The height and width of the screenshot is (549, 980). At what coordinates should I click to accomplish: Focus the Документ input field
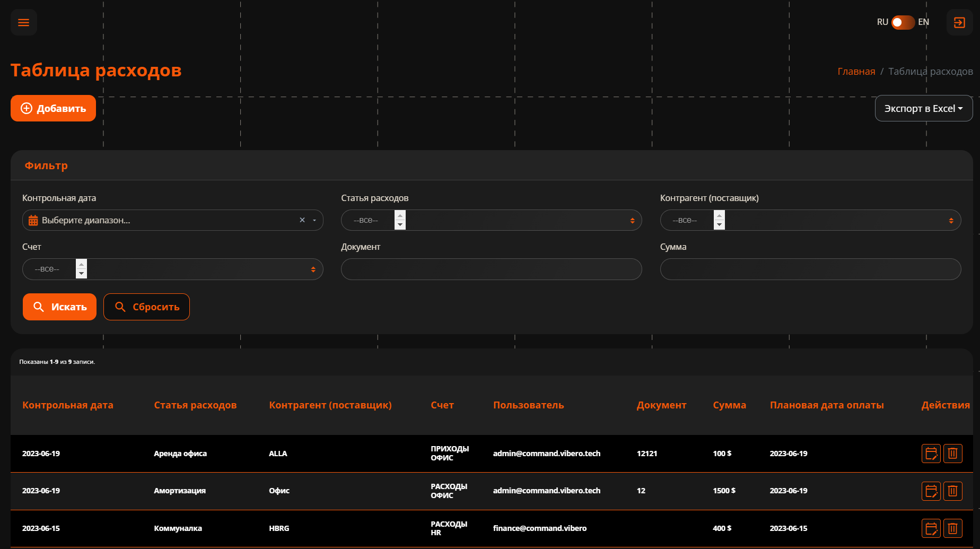[x=491, y=269]
